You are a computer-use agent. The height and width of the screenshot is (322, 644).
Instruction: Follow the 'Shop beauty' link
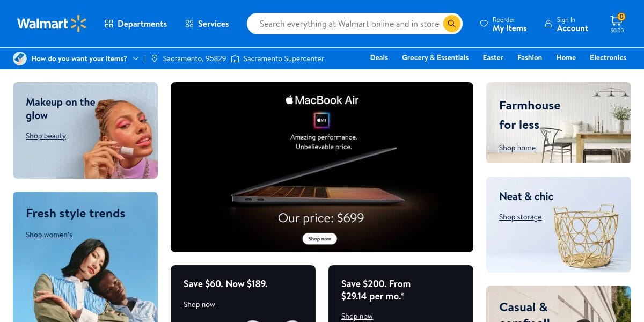[46, 136]
